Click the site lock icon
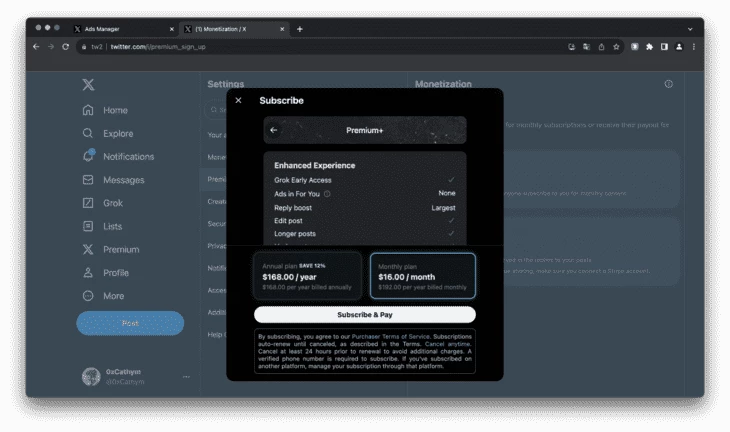The width and height of the screenshot is (730, 432). 84,47
